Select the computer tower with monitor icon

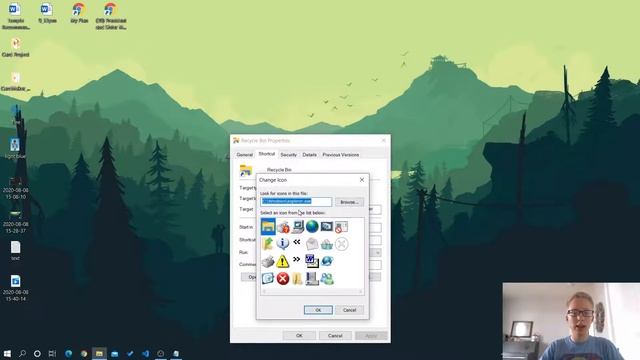click(x=312, y=278)
